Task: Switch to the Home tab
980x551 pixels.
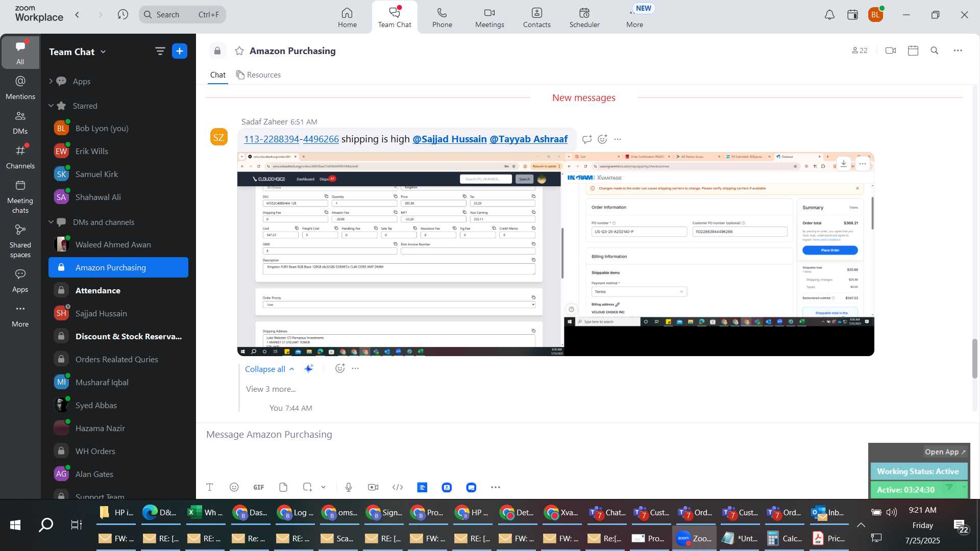Action: [x=347, y=17]
